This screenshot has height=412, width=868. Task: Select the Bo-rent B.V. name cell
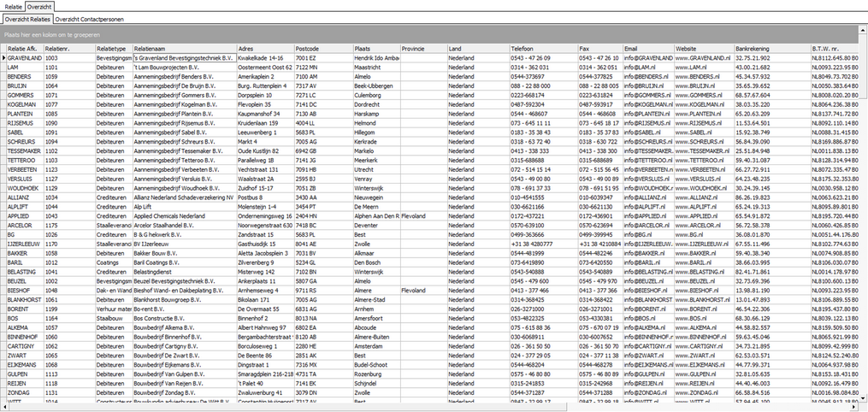coord(185,309)
